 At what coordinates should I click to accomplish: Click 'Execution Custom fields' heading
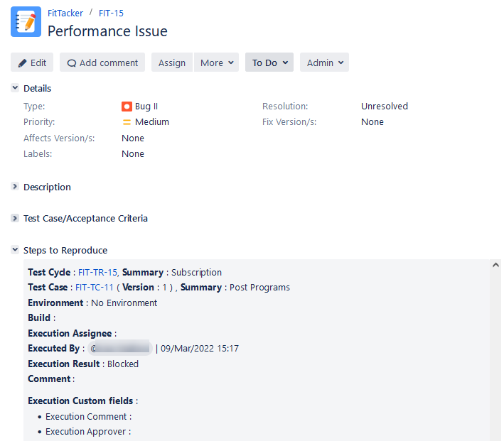80,401
